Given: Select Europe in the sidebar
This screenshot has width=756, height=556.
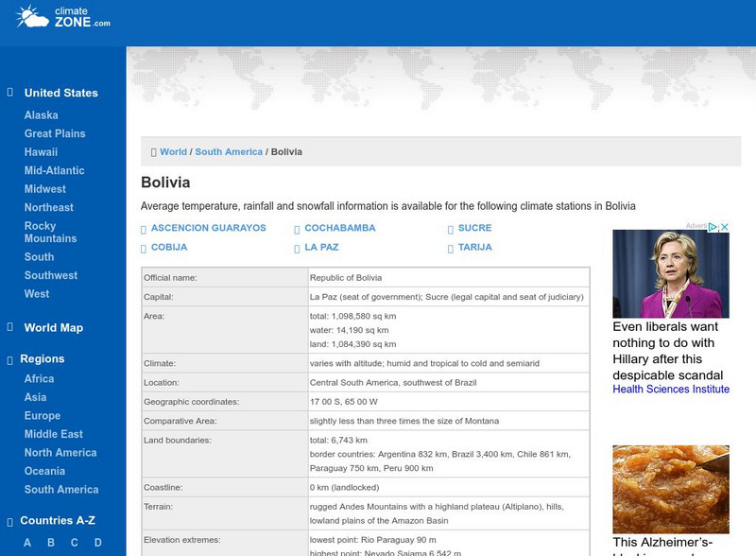Looking at the screenshot, I should [43, 415].
